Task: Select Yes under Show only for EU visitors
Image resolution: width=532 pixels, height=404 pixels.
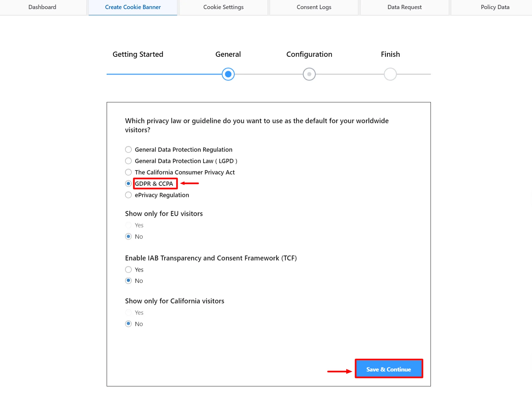Action: [128, 225]
